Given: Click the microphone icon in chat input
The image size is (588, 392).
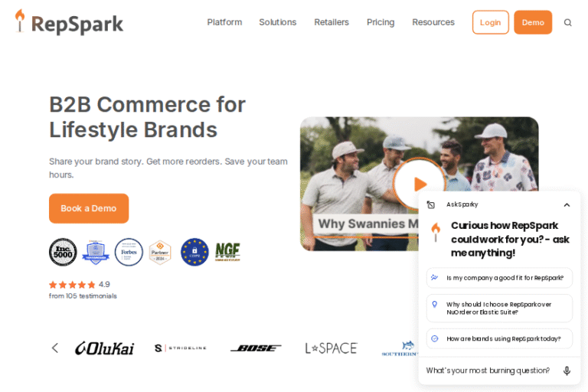Looking at the screenshot, I should [567, 371].
